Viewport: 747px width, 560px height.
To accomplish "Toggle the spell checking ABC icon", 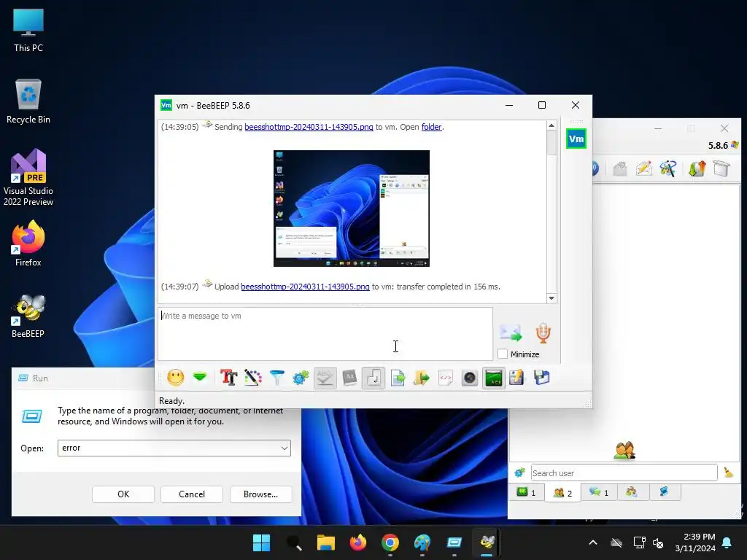I will click(325, 378).
